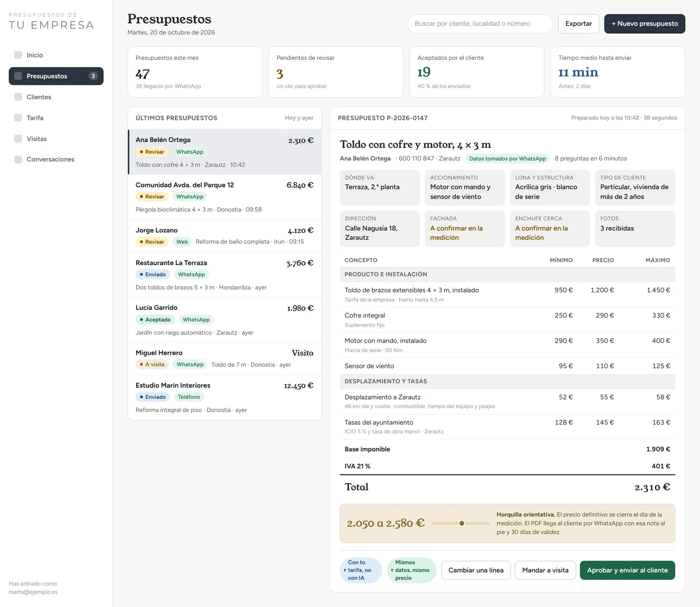The width and height of the screenshot is (700, 607).
Task: Click the Presupuestos badge showing 3
Action: coord(93,76)
